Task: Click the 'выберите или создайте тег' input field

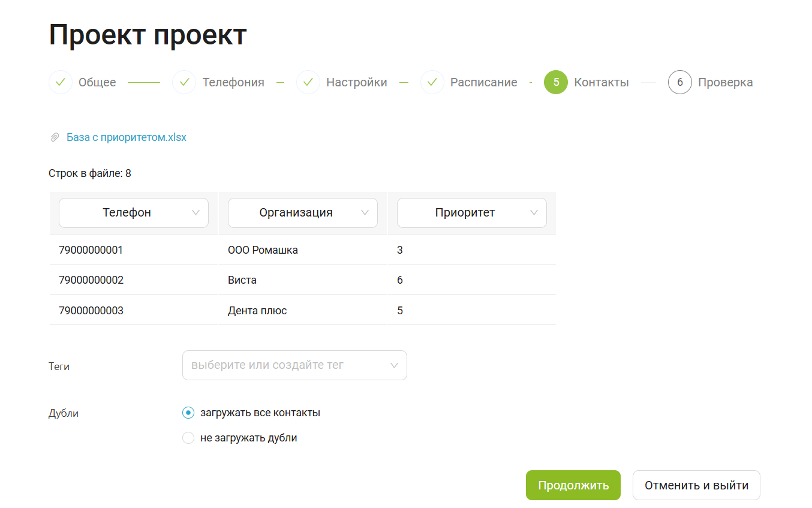Action: (x=282, y=365)
